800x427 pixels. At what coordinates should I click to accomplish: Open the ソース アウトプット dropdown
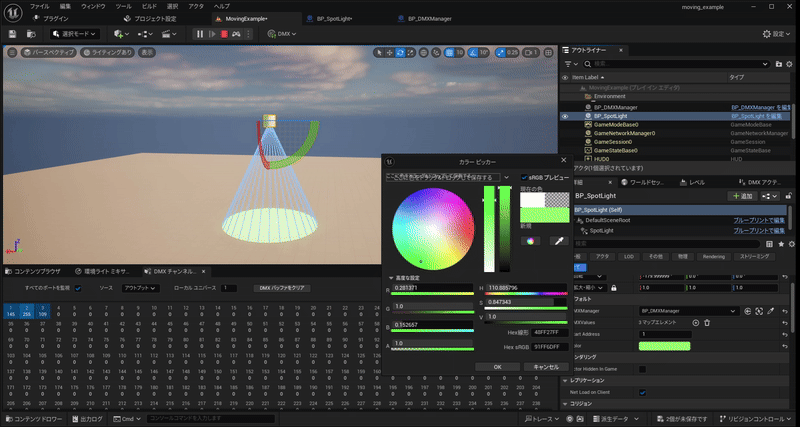click(x=141, y=288)
